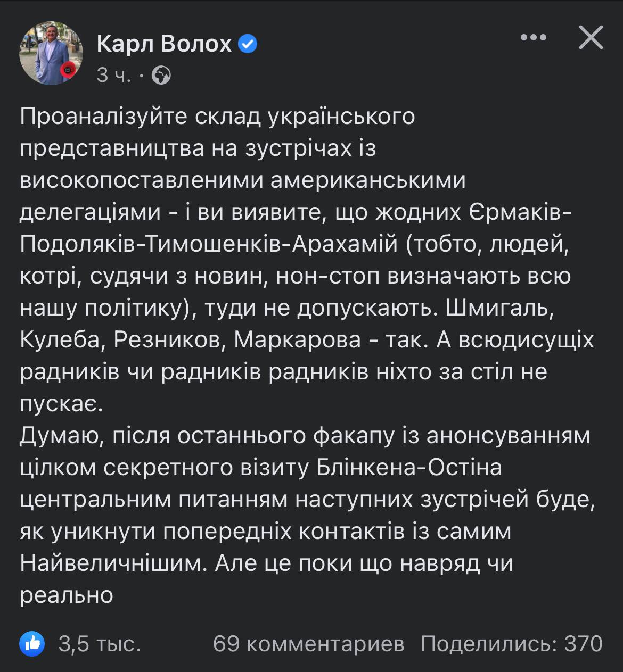Show who shared via 'Поделились: 370'
The height and width of the screenshot is (672, 623).
click(511, 644)
